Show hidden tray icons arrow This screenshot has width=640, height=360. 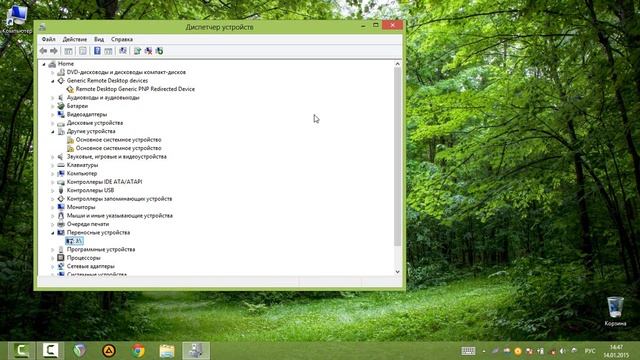[x=484, y=351]
